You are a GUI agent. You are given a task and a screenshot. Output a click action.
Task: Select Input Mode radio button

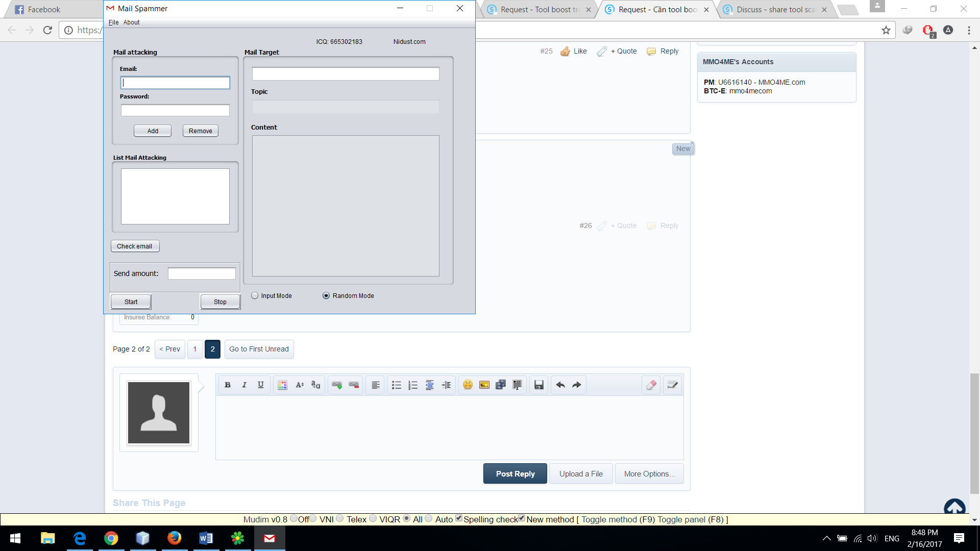pos(255,296)
